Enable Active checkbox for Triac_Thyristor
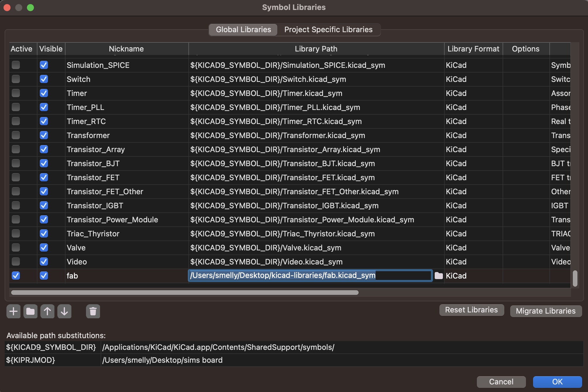Image resolution: width=588 pixels, height=392 pixels. coord(16,233)
